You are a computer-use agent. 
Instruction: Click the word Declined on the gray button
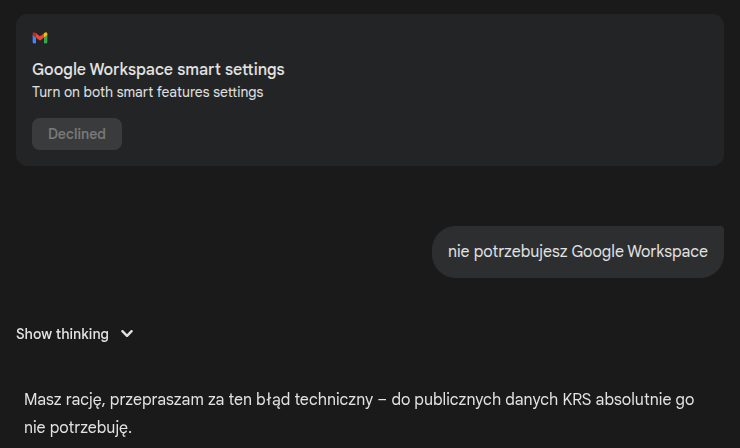pos(77,134)
